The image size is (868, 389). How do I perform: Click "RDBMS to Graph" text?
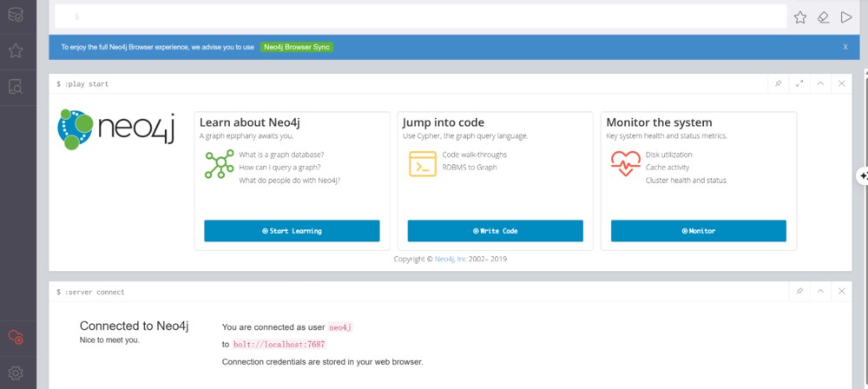[470, 168]
